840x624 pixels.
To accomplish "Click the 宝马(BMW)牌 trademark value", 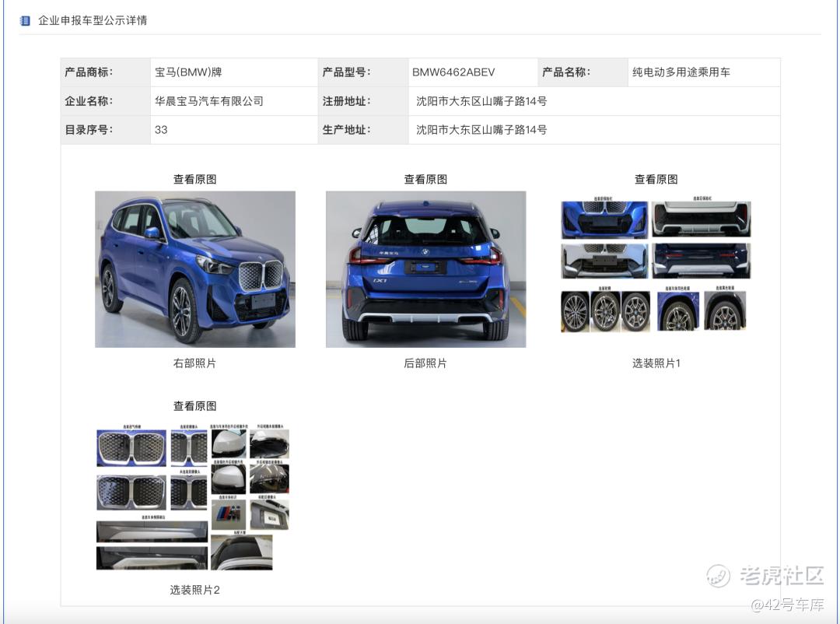I will coord(188,72).
